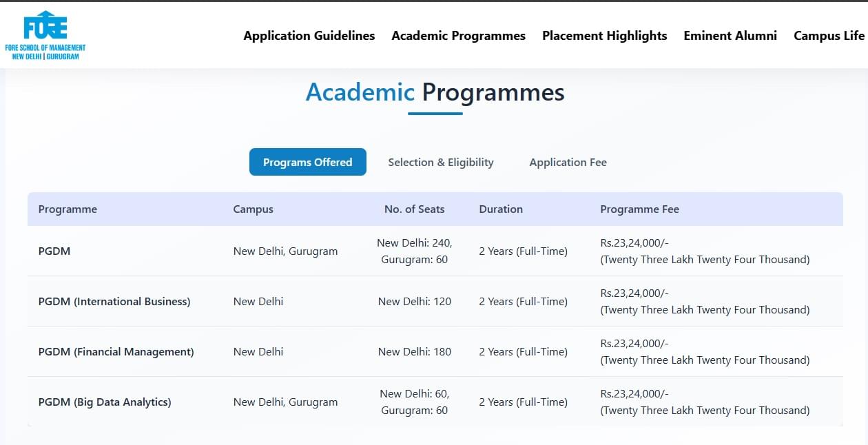Click the Campus column header
The height and width of the screenshot is (445, 868).
click(253, 209)
